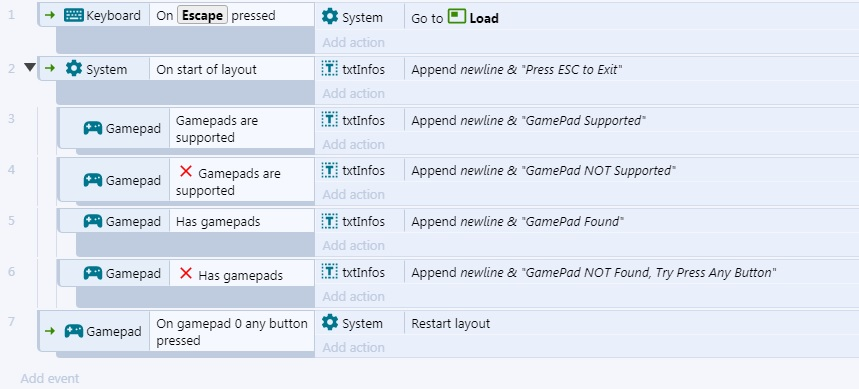859x389 pixels.
Task: Click 'Add action' under 'Go to Load'
Action: click(x=353, y=42)
